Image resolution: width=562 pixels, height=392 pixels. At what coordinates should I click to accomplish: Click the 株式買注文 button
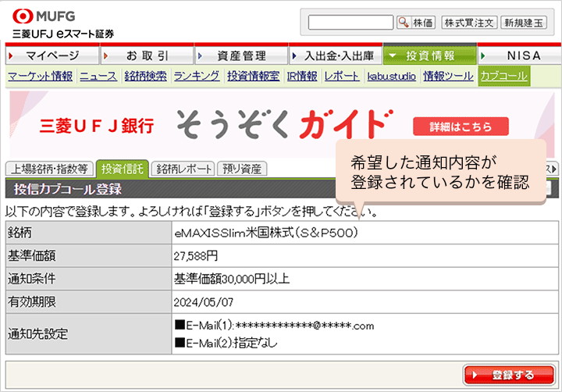coord(469,23)
